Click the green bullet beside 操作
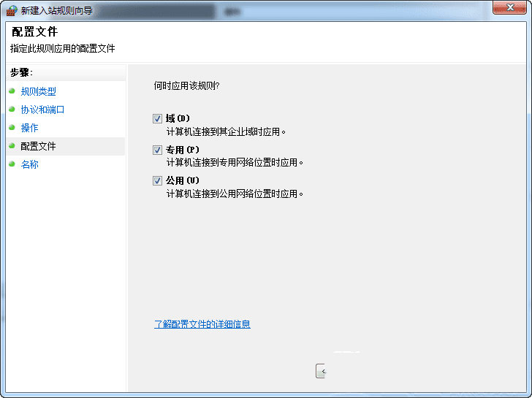This screenshot has height=398, width=532. pyautogui.click(x=12, y=128)
